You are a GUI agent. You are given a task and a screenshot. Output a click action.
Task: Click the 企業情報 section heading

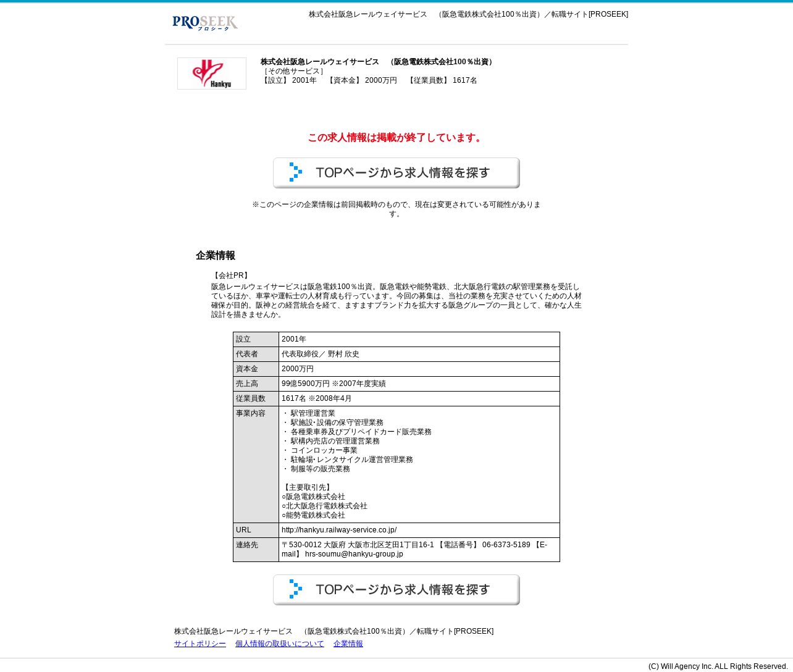(x=216, y=256)
